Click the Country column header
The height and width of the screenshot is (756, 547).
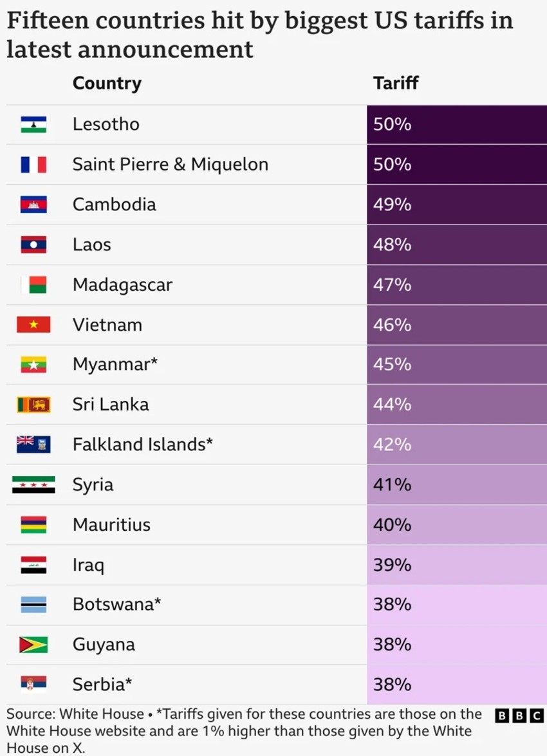[107, 84]
